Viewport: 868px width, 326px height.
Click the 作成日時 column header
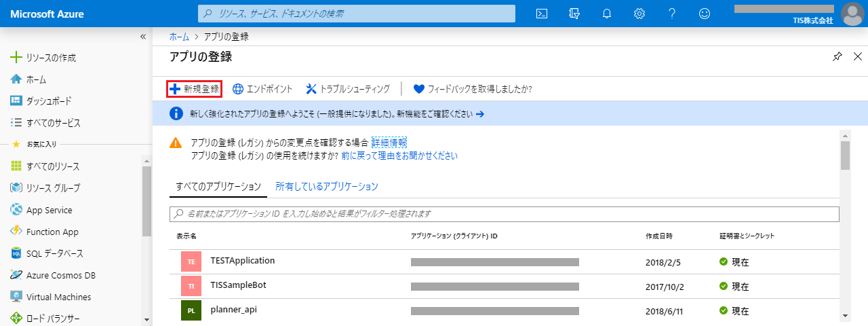point(659,236)
